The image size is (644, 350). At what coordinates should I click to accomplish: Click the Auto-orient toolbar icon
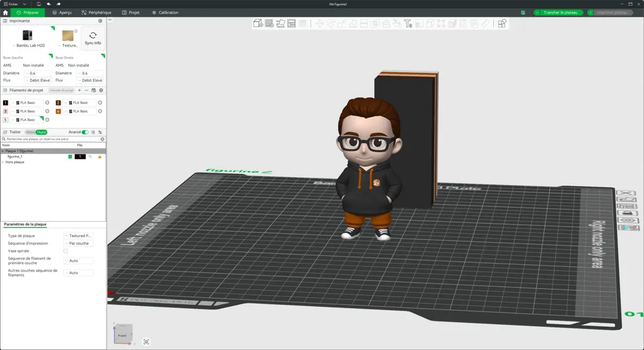coord(281,23)
